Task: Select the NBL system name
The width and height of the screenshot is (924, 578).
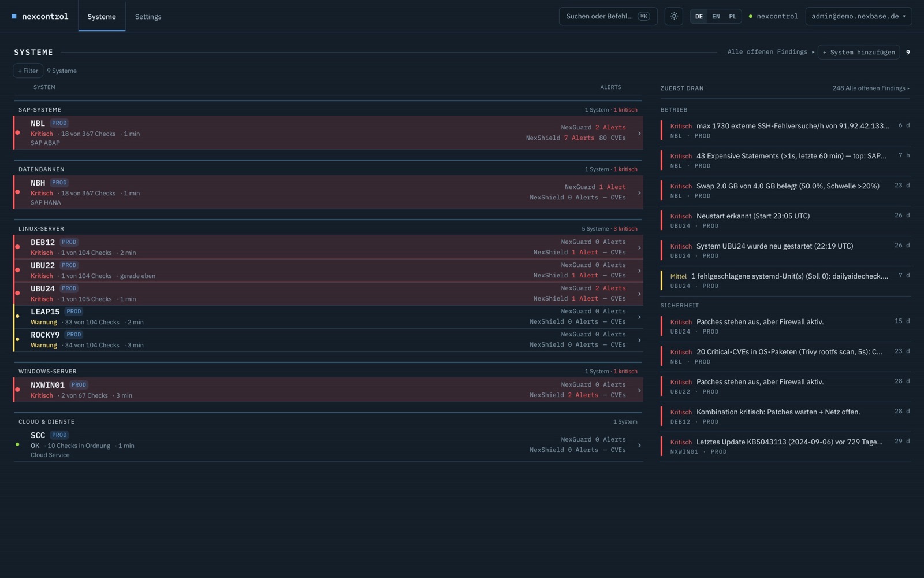Action: coord(38,123)
